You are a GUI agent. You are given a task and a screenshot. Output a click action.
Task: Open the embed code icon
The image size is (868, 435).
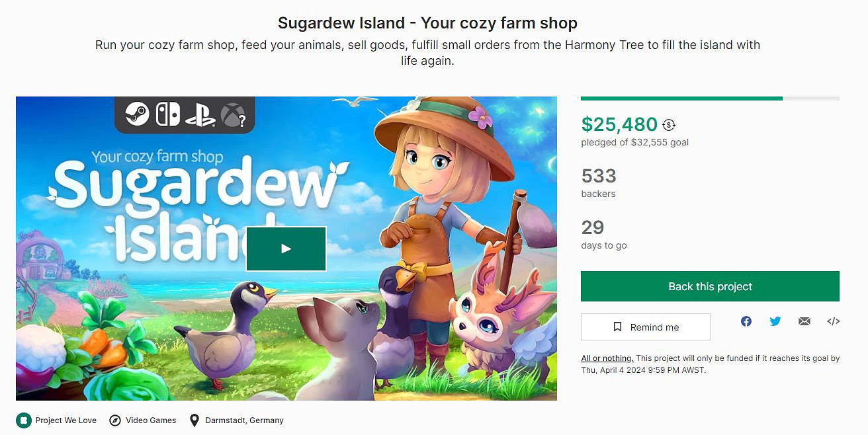click(x=834, y=321)
